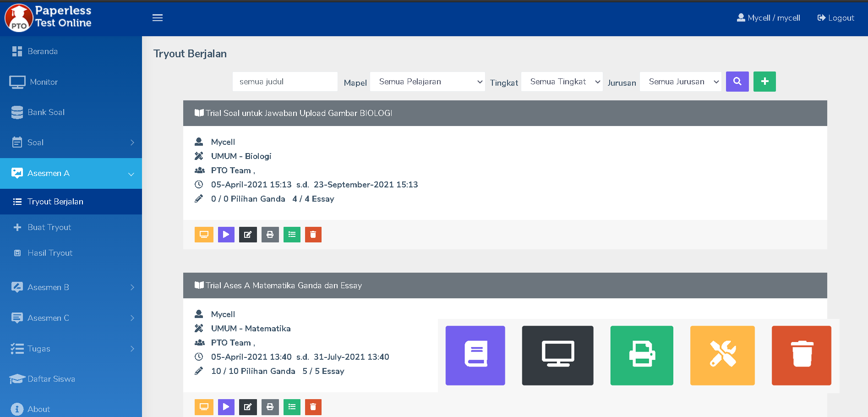
Task: Delete the Biologi tryout with trash icon
Action: tap(313, 235)
